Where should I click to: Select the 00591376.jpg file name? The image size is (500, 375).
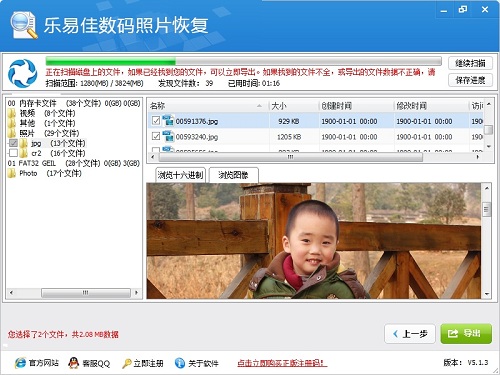[x=197, y=121]
